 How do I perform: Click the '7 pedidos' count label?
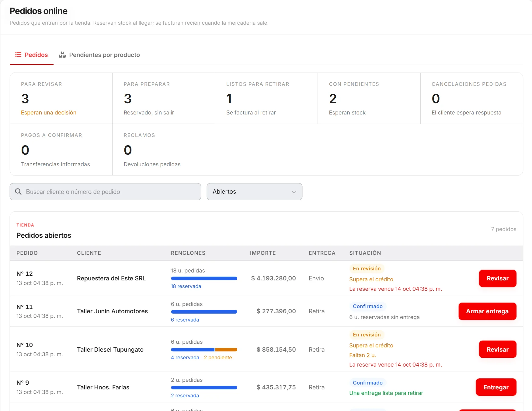tap(504, 229)
